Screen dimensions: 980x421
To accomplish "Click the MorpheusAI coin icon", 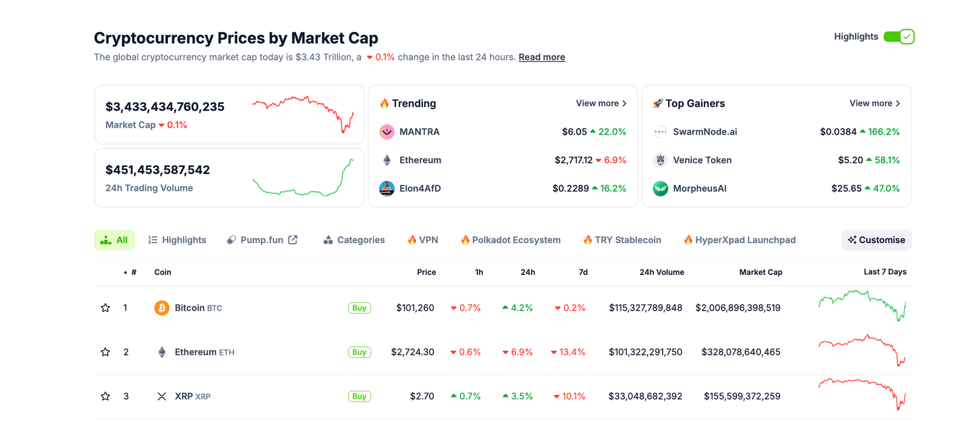I will [660, 188].
